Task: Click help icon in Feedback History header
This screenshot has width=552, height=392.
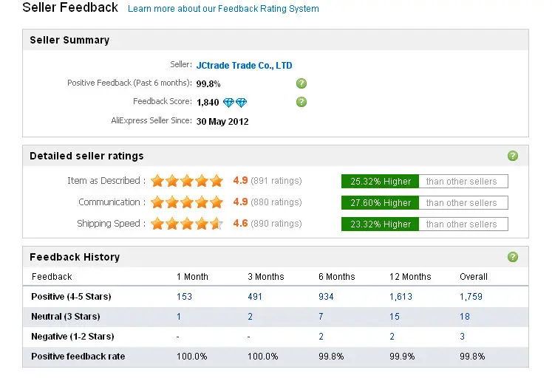Action: coord(513,257)
